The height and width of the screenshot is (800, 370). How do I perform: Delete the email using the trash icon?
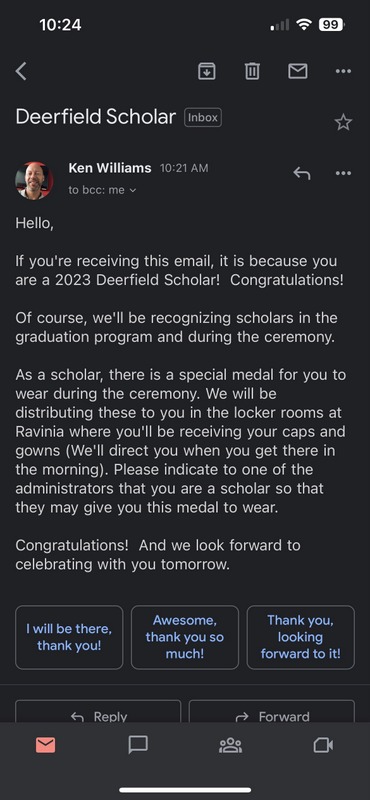(x=252, y=71)
